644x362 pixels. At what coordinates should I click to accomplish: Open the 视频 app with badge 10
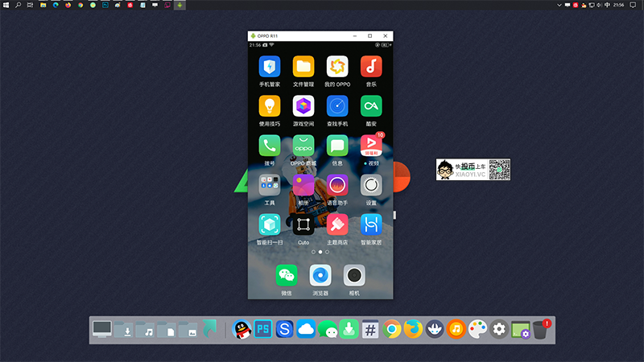click(371, 146)
